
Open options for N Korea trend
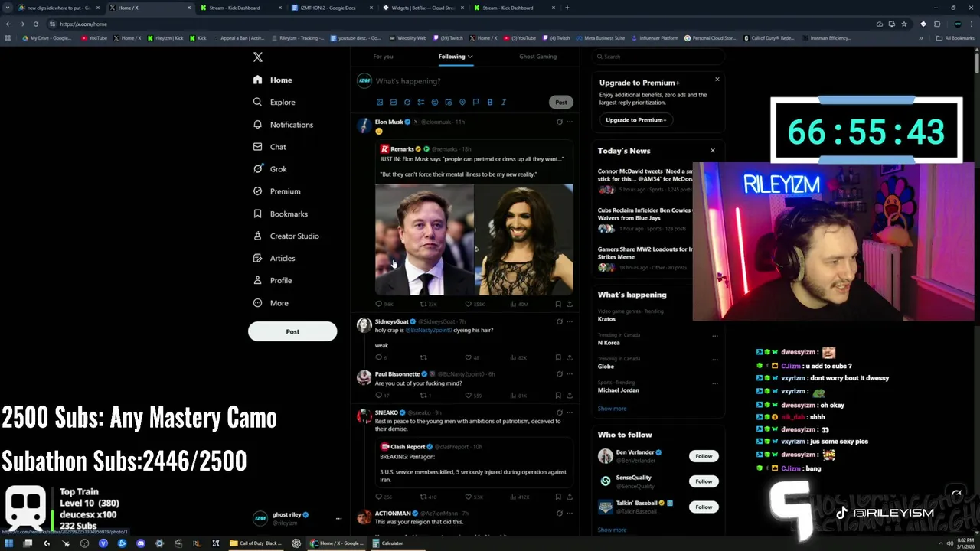(715, 336)
